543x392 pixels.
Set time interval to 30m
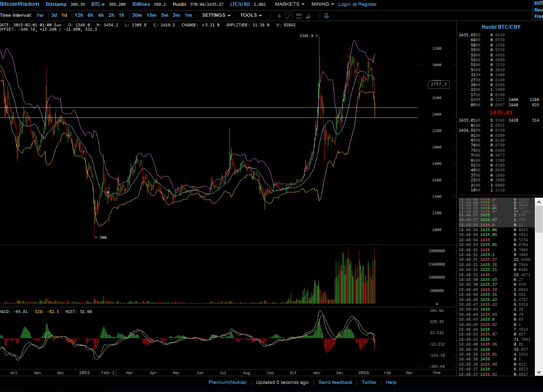(x=137, y=15)
